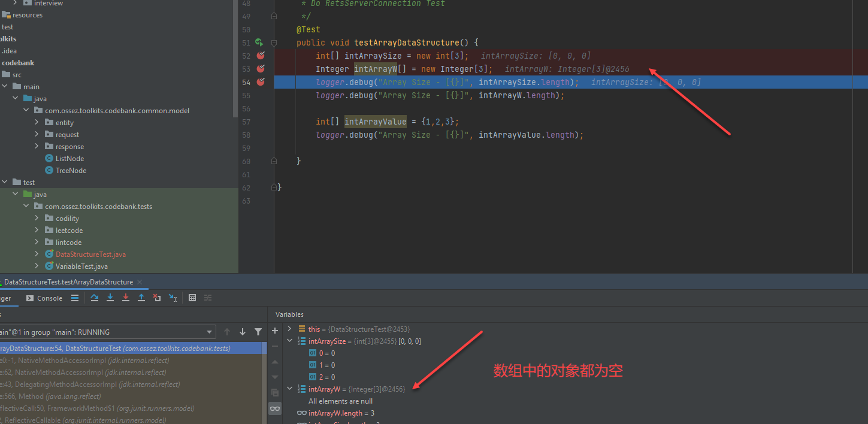Collapse intArraySize variable node

point(290,341)
